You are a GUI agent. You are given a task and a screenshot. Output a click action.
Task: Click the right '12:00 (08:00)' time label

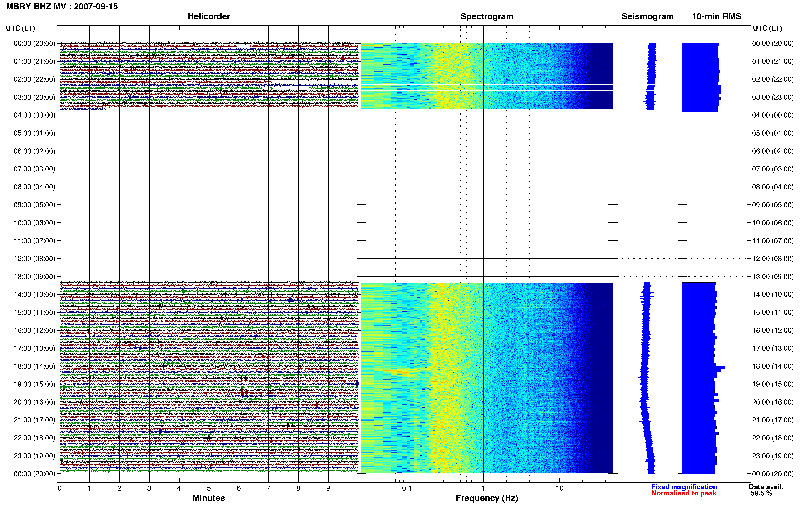(773, 259)
